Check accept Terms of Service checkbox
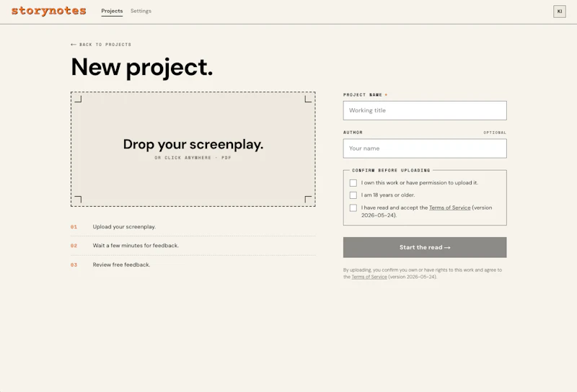Viewport: 577px width, 392px height. coord(353,208)
